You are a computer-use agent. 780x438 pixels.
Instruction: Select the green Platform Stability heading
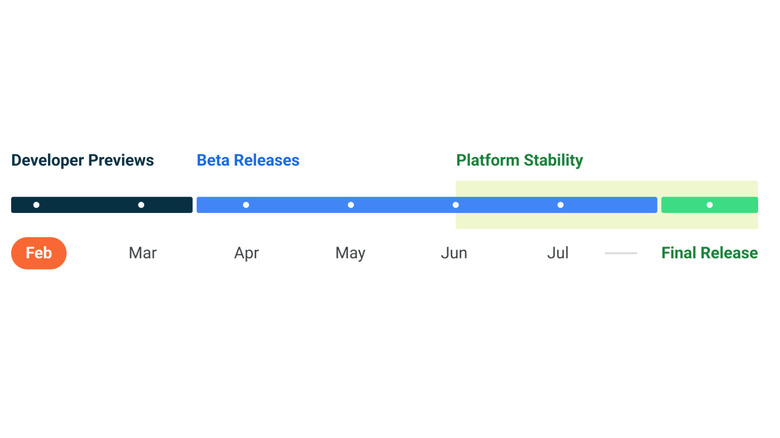coord(519,160)
